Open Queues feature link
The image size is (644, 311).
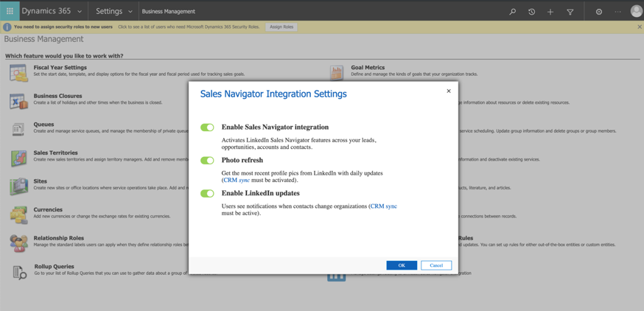(43, 124)
